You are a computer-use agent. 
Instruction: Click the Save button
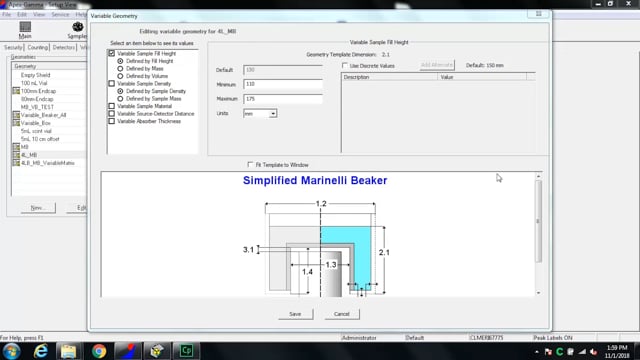pos(296,314)
